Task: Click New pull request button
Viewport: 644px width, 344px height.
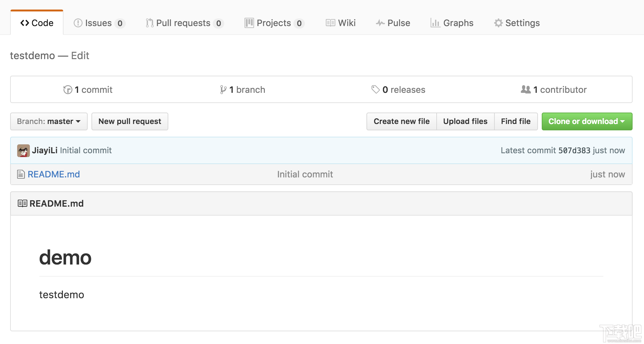Action: (x=130, y=121)
